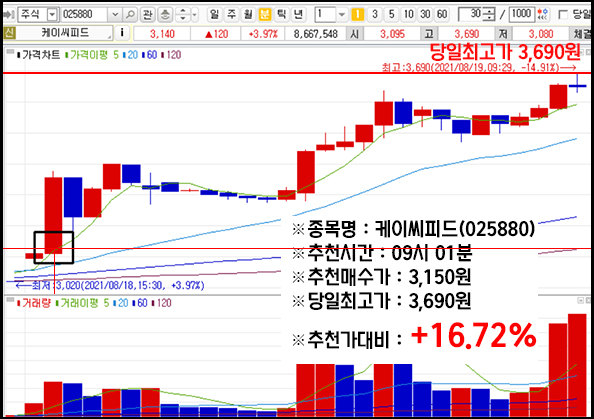Click the high price value 3,690 in the quote bar

click(x=466, y=34)
